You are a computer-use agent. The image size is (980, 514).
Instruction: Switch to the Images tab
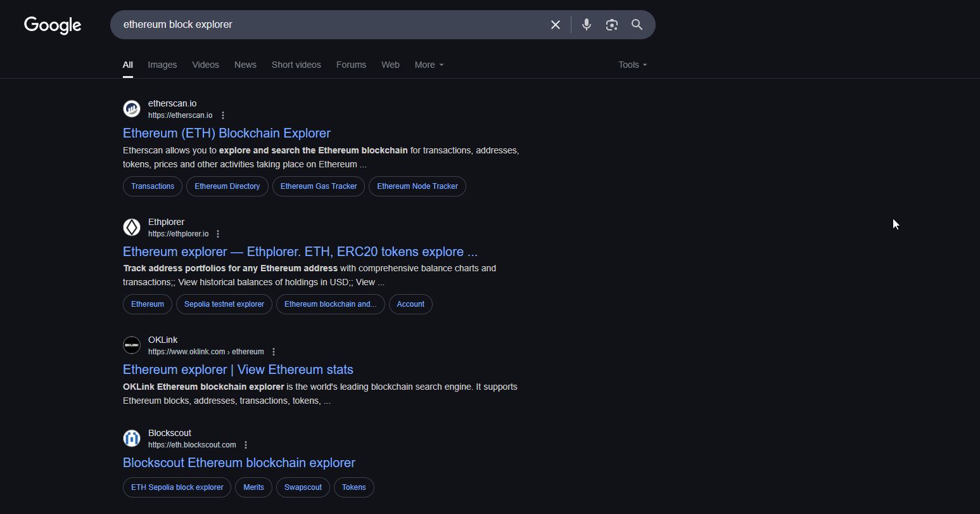pyautogui.click(x=162, y=65)
